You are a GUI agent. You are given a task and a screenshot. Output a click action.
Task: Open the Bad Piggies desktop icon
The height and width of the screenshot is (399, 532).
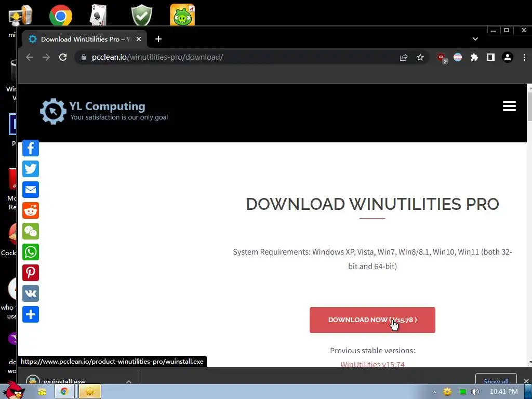182,15
